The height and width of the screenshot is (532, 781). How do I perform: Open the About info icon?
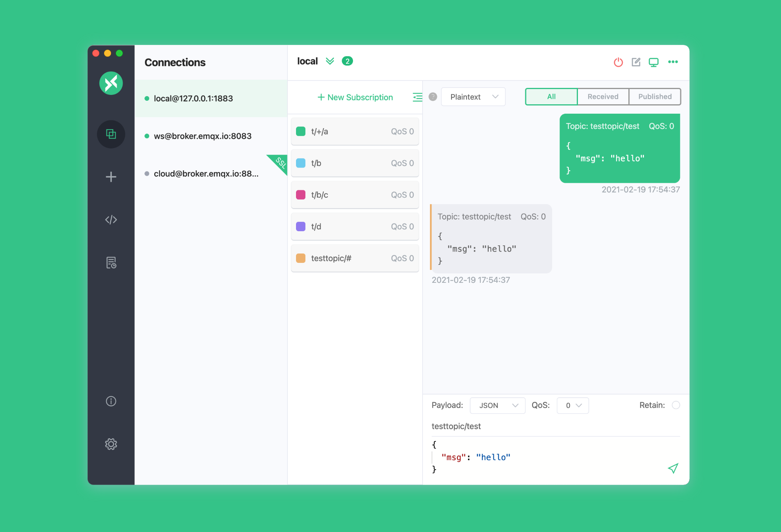click(x=111, y=401)
